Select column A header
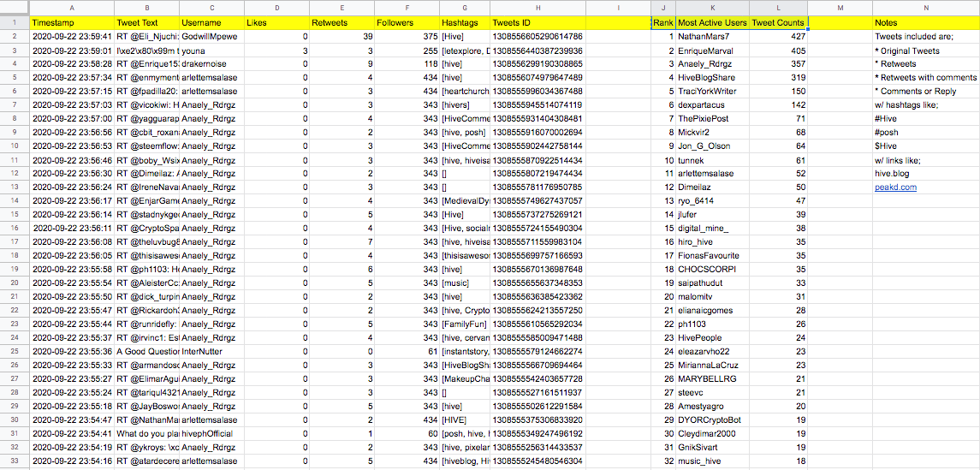The image size is (980, 470). pos(73,8)
